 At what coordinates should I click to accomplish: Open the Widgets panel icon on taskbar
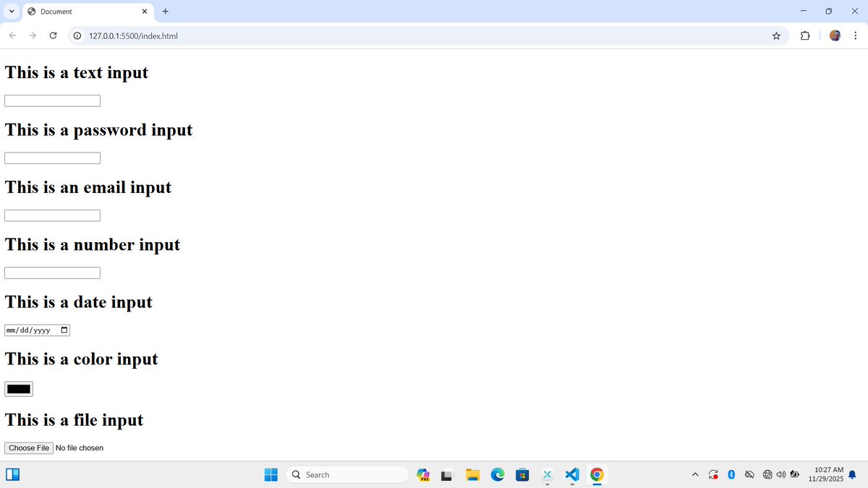[x=12, y=475]
